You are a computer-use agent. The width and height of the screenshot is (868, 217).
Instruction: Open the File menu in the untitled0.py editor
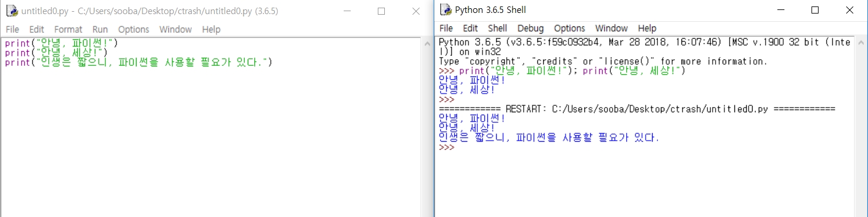(12, 29)
